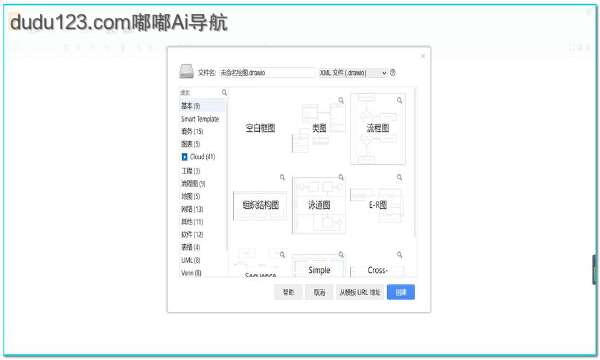Click the 取消 cancel button
This screenshot has width=600, height=360.
(x=319, y=292)
